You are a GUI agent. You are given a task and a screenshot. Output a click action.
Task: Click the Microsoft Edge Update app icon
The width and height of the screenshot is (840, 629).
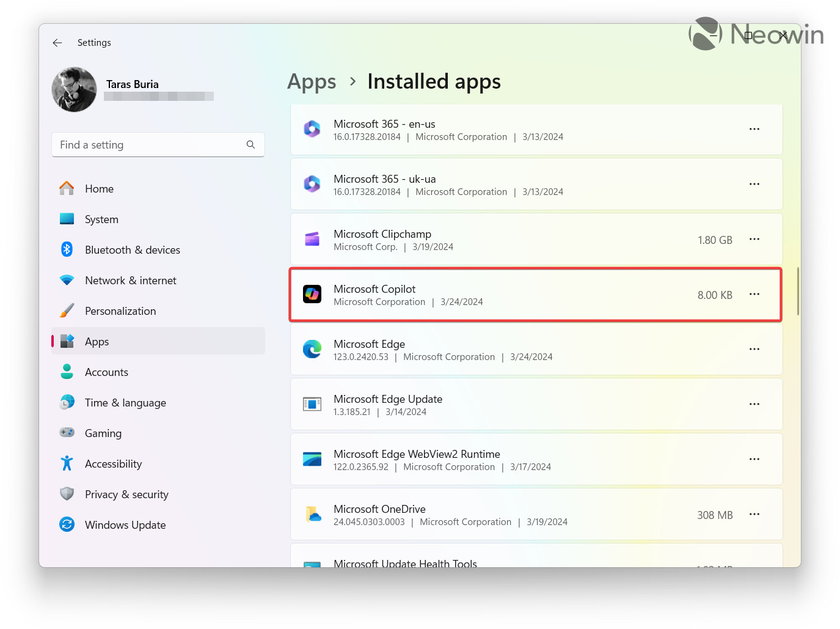pos(312,404)
